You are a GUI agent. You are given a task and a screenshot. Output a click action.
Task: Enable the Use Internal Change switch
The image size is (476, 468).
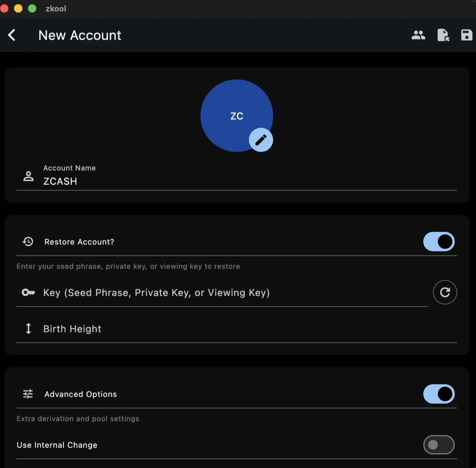coord(439,445)
